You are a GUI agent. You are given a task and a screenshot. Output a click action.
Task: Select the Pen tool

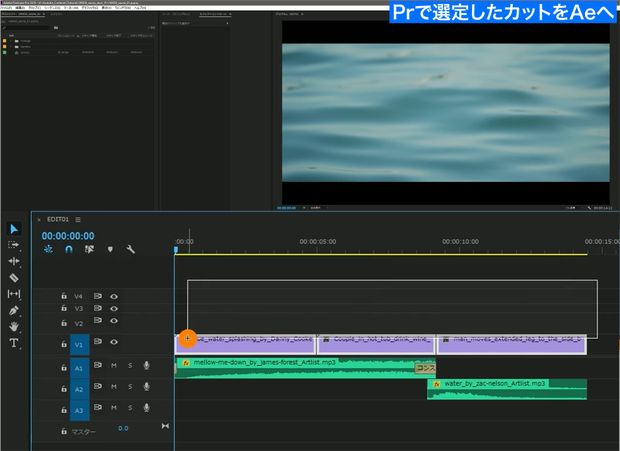pyautogui.click(x=13, y=310)
